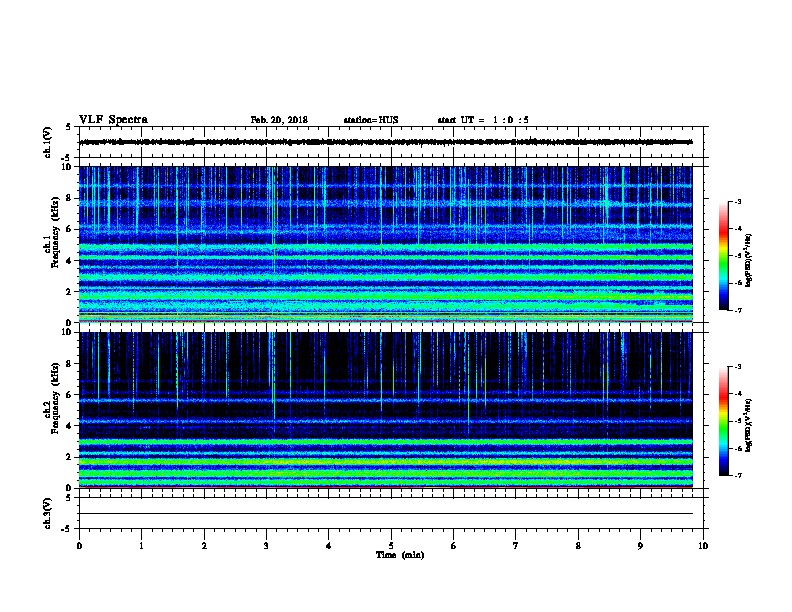Click the ch.1 voltage waveform trace
Image resolution: width=792 pixels, height=612 pixels.
(386, 142)
